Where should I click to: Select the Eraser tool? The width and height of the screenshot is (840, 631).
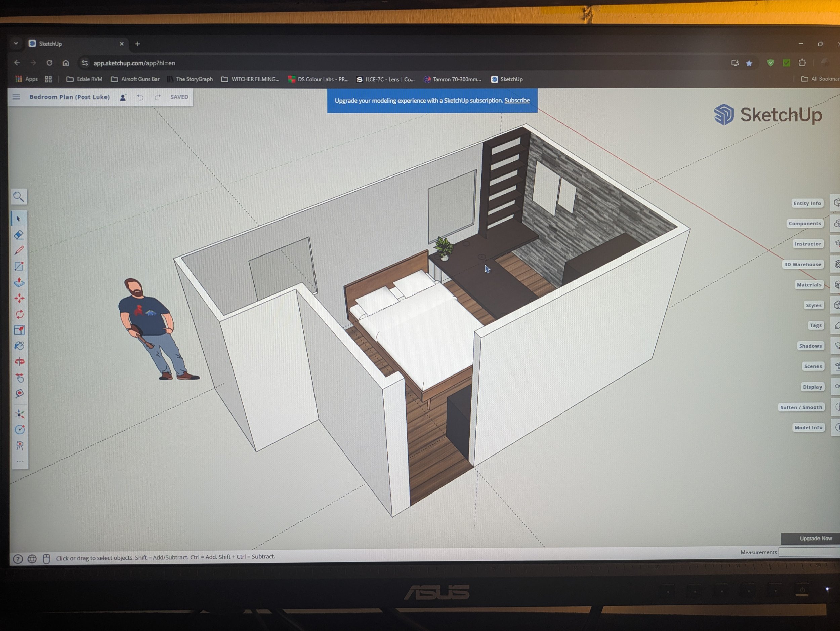pyautogui.click(x=19, y=235)
